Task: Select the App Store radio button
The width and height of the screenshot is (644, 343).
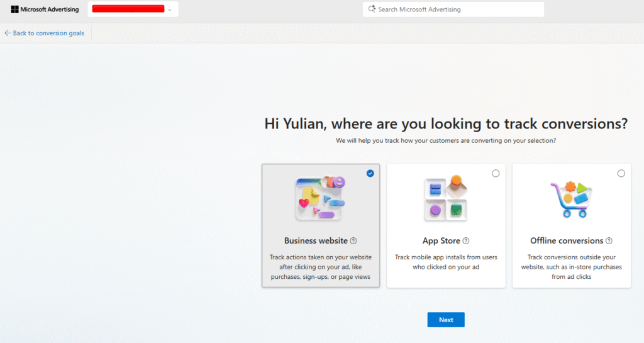Action: point(496,173)
